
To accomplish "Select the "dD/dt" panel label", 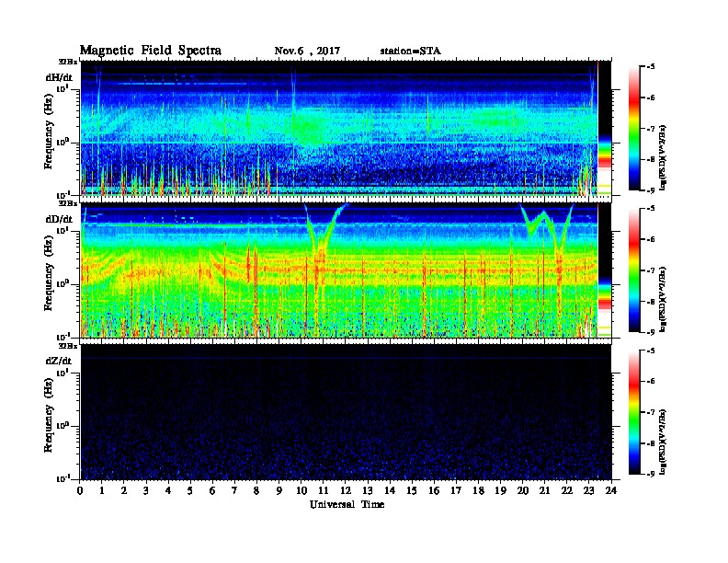I will coord(59,219).
